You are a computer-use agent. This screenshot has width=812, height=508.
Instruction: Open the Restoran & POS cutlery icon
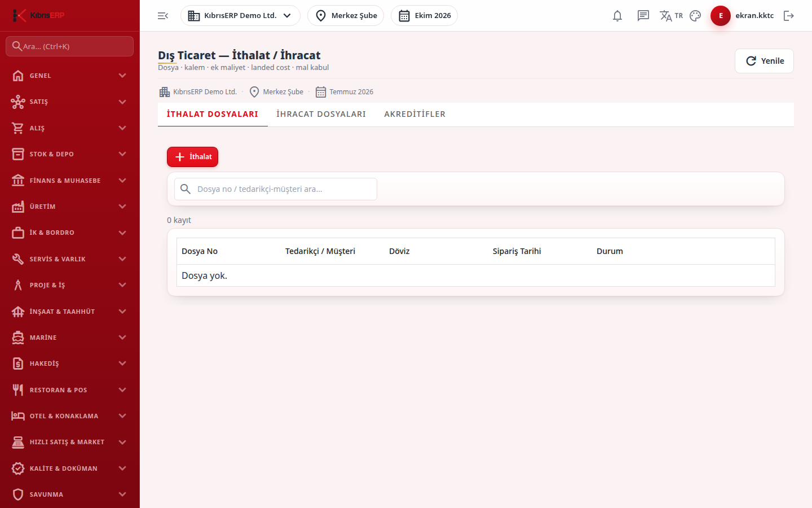coord(18,390)
